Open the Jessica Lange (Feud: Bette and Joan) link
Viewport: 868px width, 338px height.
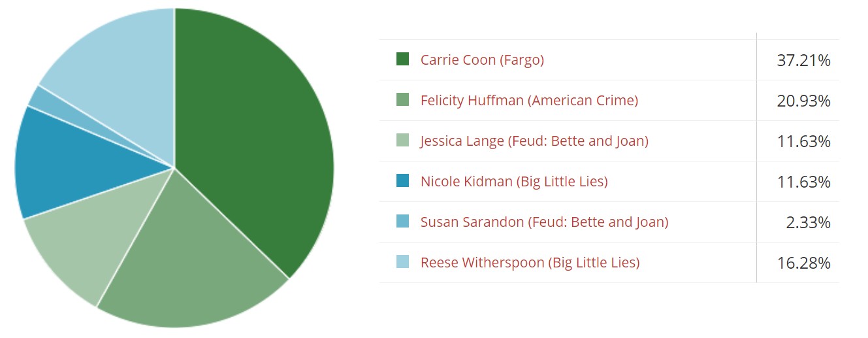(534, 141)
